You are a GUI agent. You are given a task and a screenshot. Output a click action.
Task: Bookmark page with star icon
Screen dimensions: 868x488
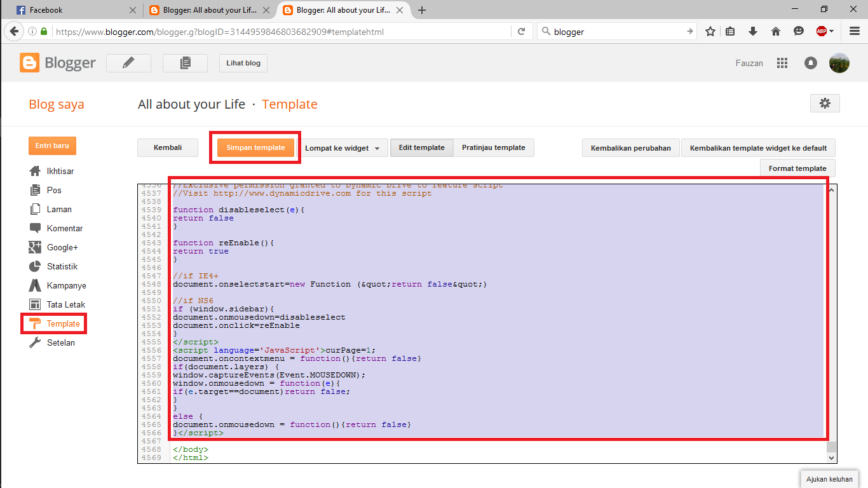(710, 31)
